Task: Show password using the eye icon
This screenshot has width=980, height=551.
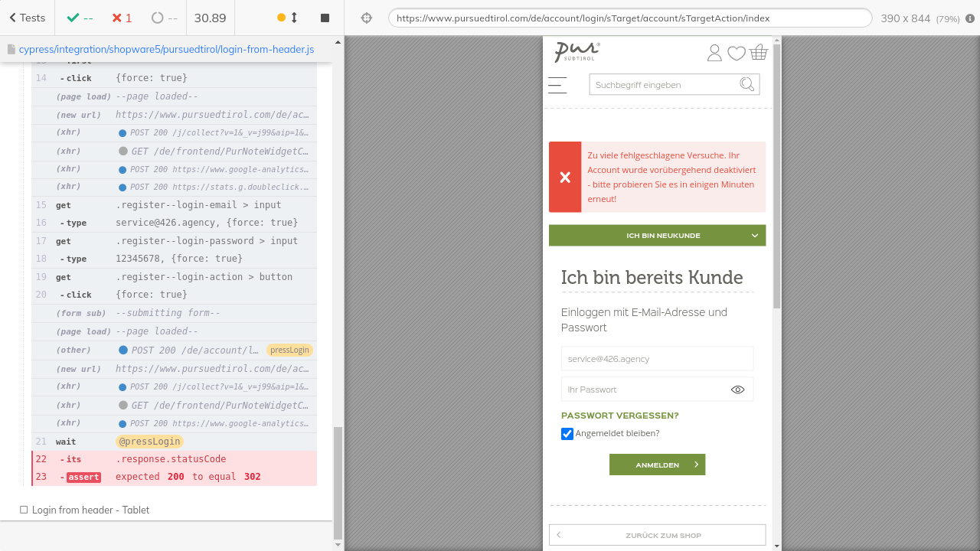Action: pos(737,390)
